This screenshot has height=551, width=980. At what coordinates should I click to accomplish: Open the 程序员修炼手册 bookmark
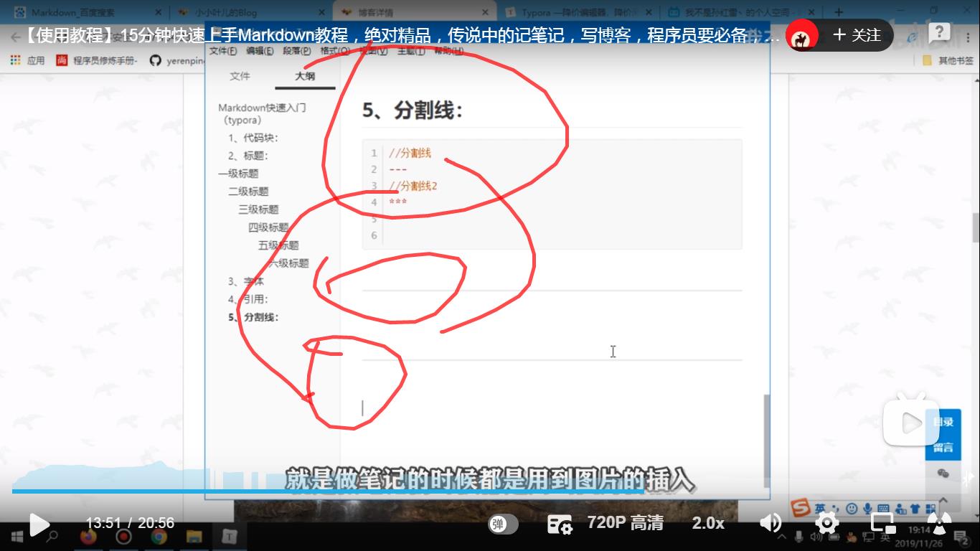pos(97,61)
